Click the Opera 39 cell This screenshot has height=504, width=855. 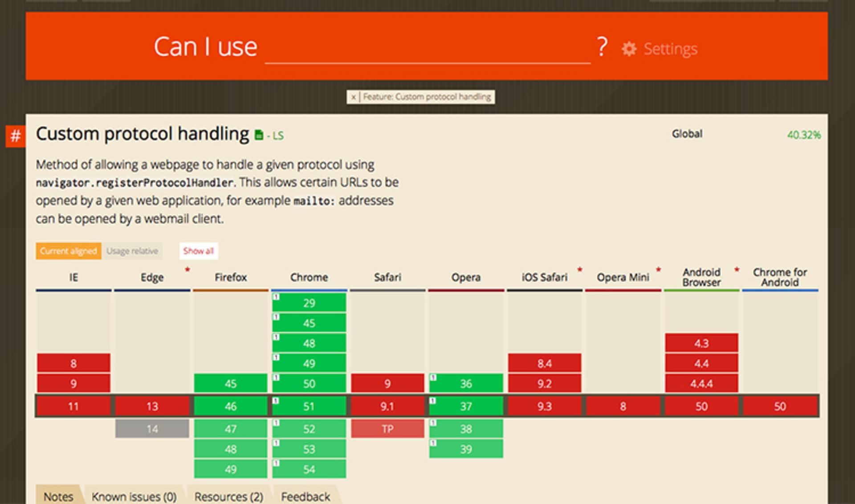tap(466, 449)
